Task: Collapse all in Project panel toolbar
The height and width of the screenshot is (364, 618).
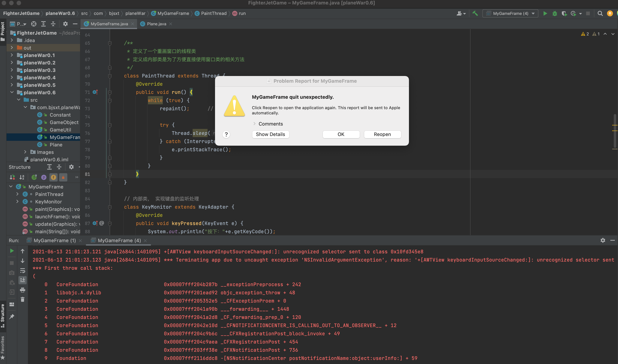Action: coord(53,24)
